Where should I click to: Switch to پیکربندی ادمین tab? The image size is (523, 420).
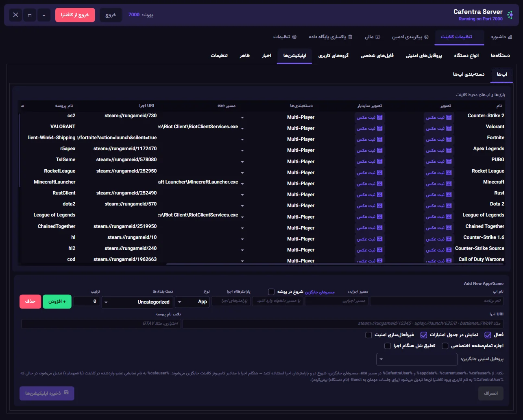click(x=410, y=37)
